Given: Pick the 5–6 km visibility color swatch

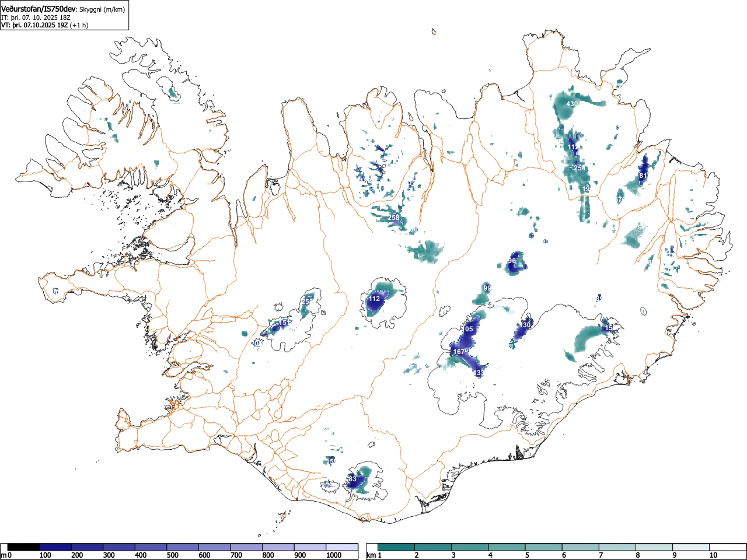Looking at the screenshot, I should [544, 547].
